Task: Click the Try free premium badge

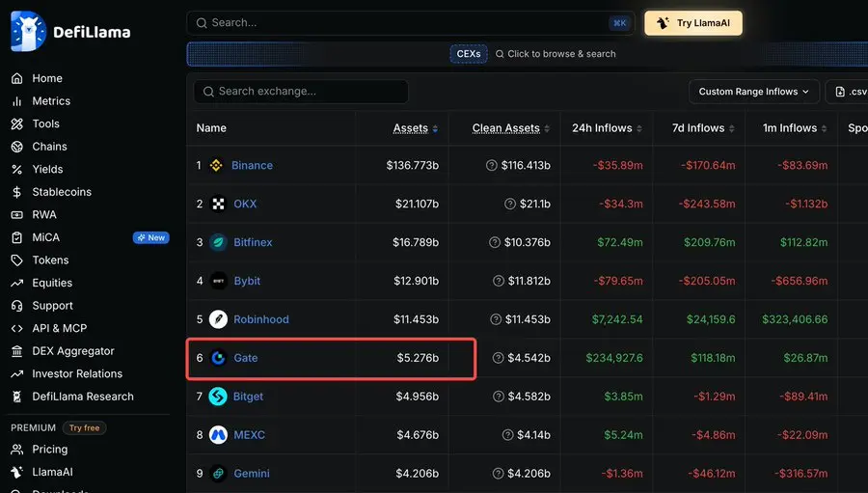Action: coord(84,427)
